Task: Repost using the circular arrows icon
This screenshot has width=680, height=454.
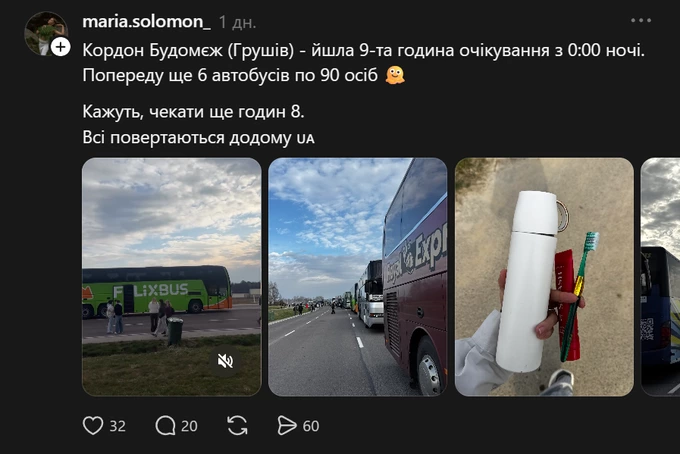Action: 237,426
